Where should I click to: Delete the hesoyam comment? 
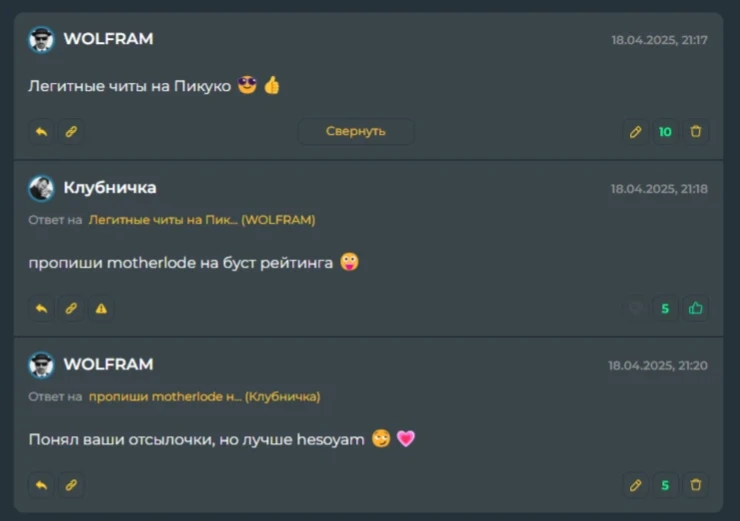(x=696, y=485)
